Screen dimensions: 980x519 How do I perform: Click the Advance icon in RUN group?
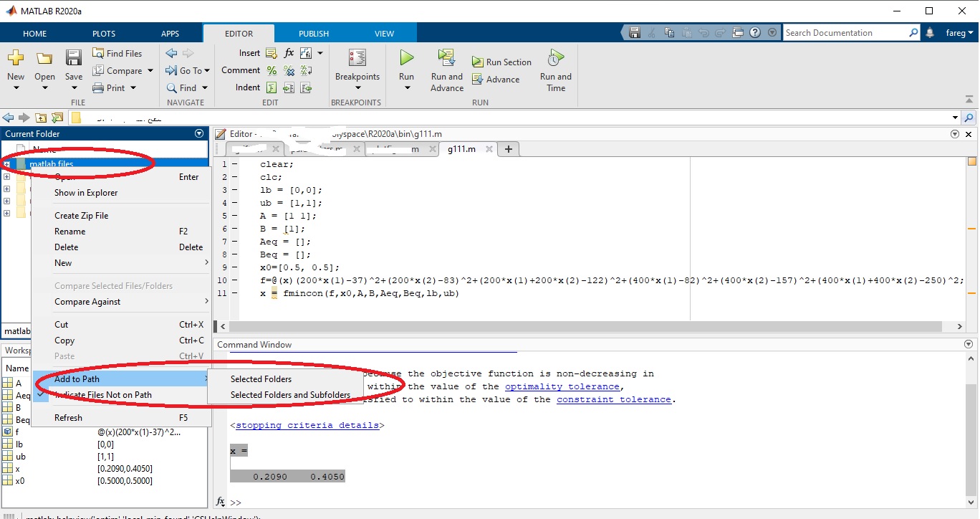pos(478,80)
